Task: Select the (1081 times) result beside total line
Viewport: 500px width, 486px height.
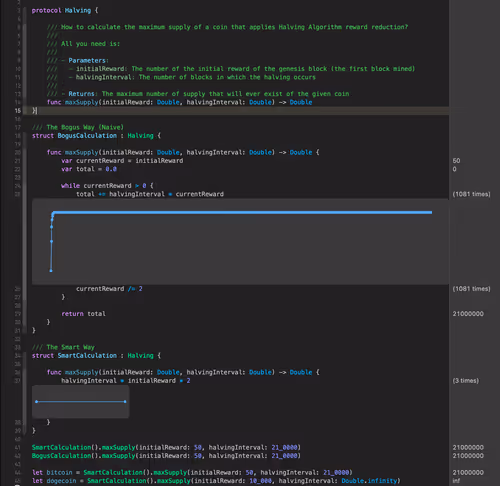Action: coord(471,194)
